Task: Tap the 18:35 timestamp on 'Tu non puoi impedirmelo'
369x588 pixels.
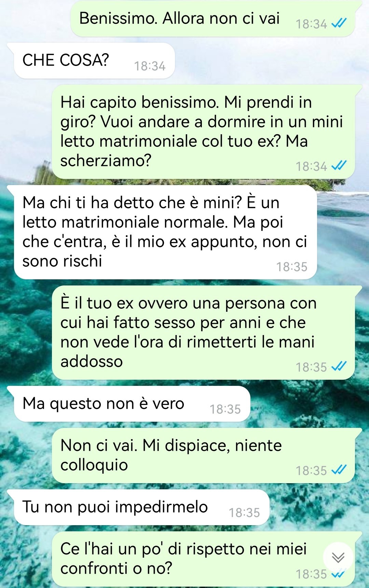Action: tap(244, 513)
